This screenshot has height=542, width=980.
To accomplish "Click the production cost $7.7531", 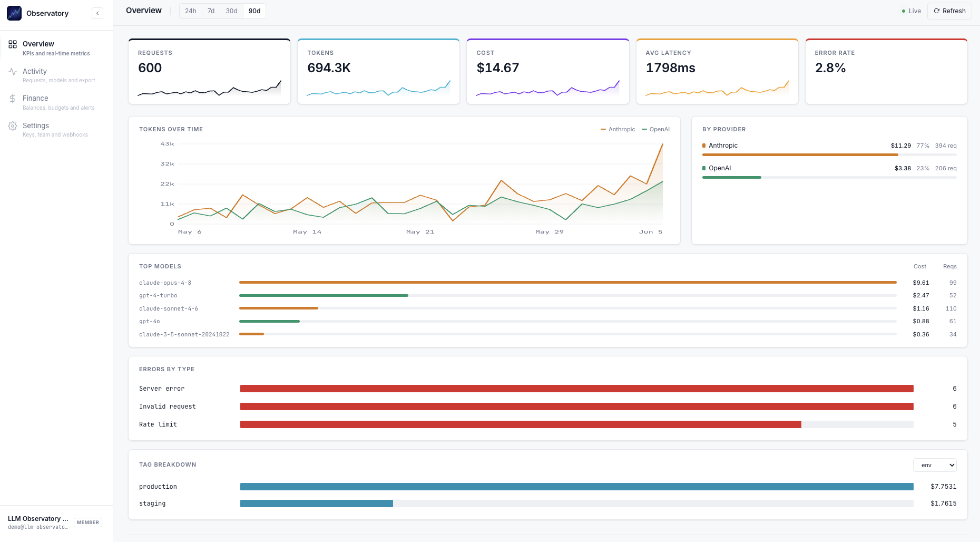I will click(944, 487).
